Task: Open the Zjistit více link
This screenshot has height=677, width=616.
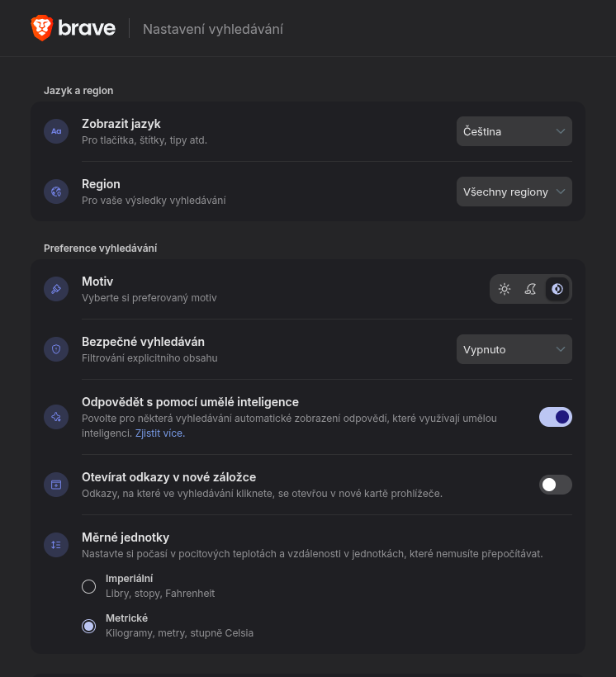Action: (x=159, y=433)
